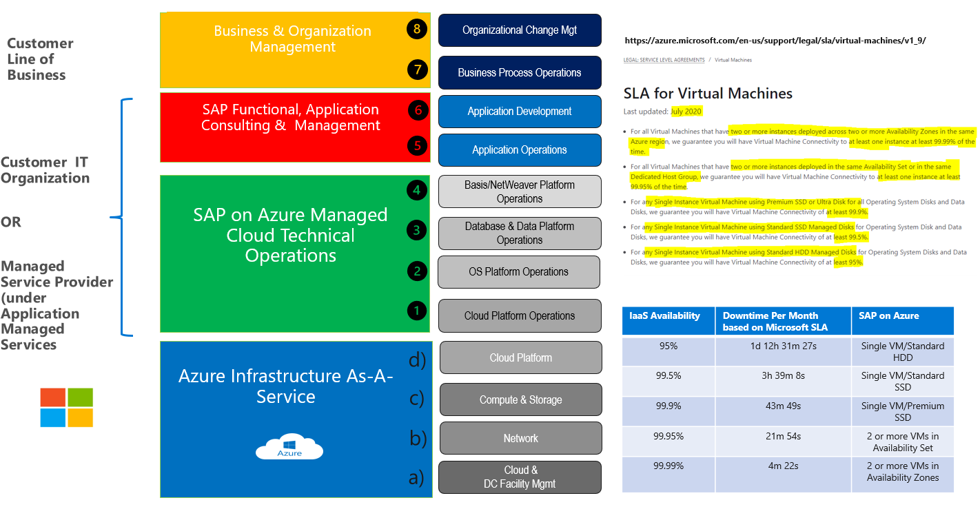Open the Azure SLA virtual machines URL
Image resolution: width=980 pixels, height=509 pixels.
(x=775, y=41)
